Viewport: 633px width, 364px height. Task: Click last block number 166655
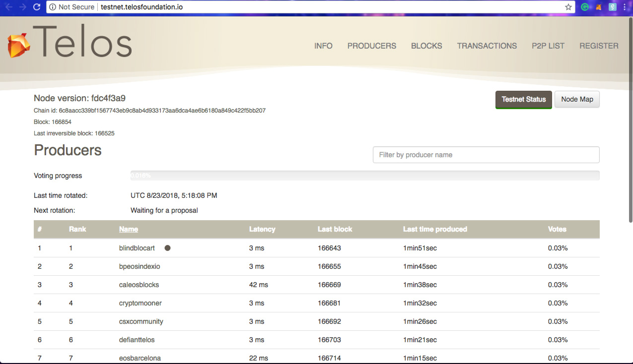[329, 266]
